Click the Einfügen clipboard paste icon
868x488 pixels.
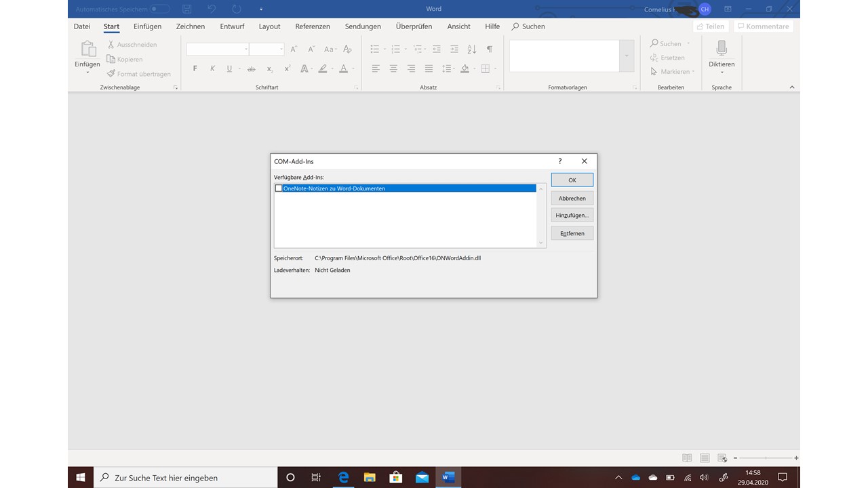pyautogui.click(x=87, y=49)
